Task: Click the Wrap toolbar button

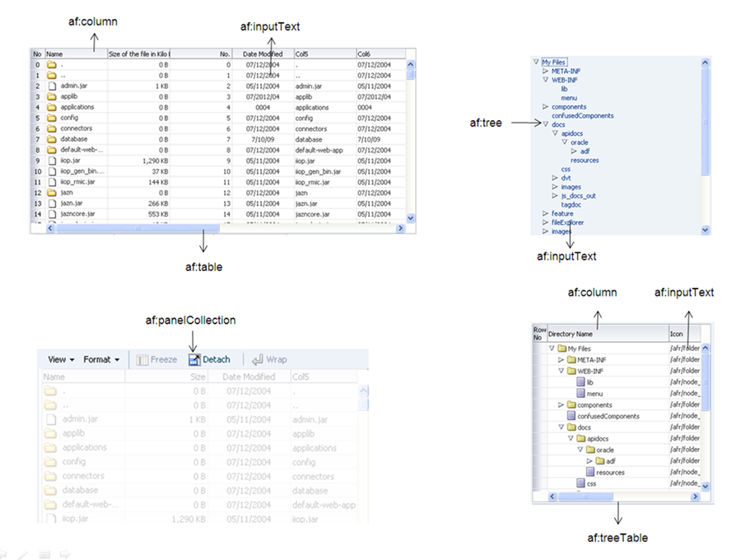Action: [x=269, y=360]
